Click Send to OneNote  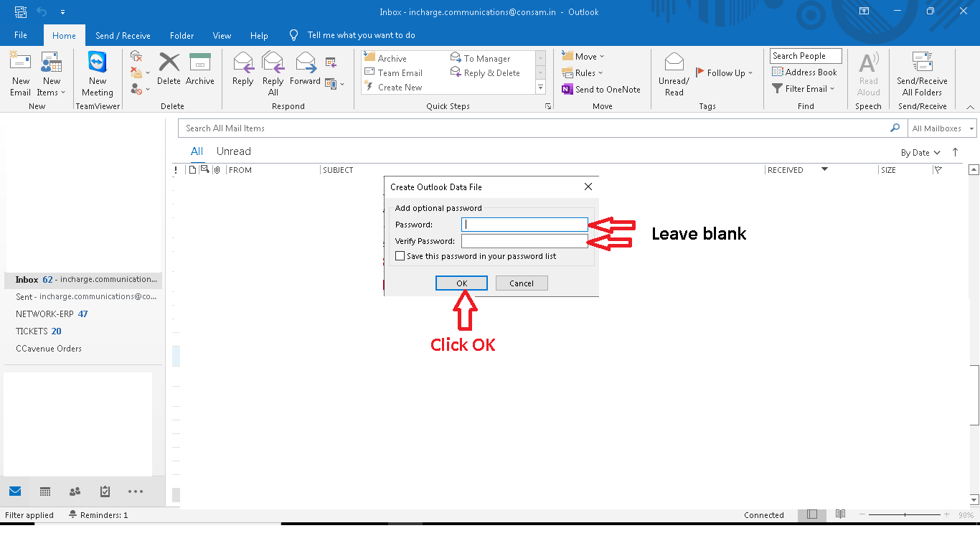[600, 90]
